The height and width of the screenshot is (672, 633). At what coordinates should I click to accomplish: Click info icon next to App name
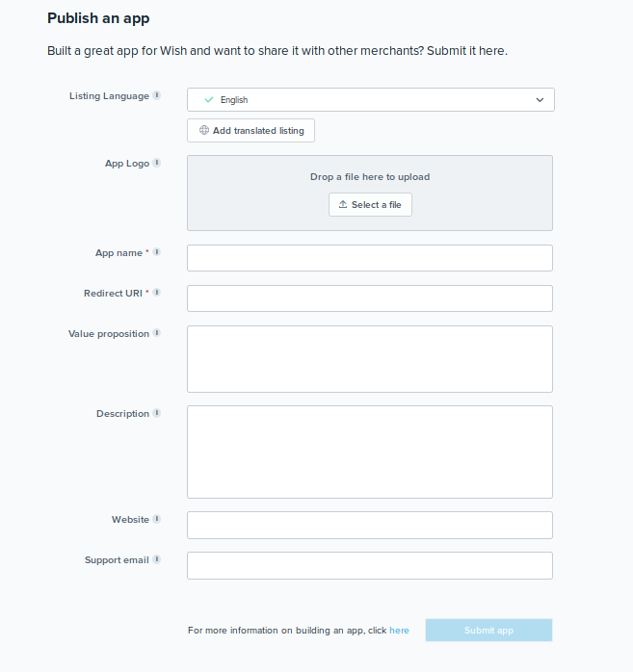157,252
